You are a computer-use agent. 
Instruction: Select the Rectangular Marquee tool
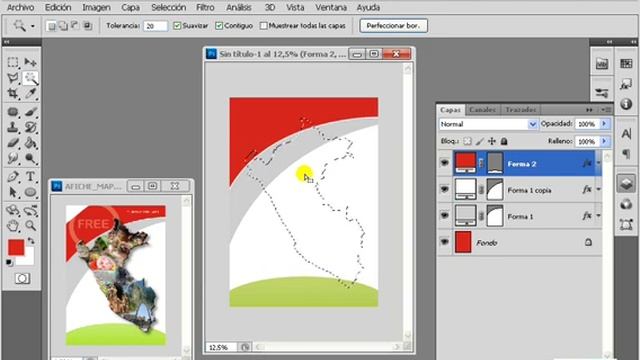13,62
